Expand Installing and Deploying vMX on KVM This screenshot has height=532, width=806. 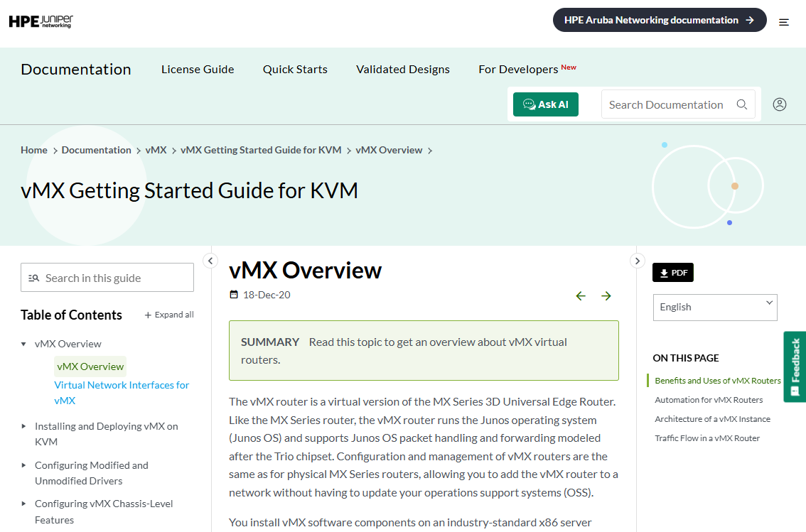(23, 426)
